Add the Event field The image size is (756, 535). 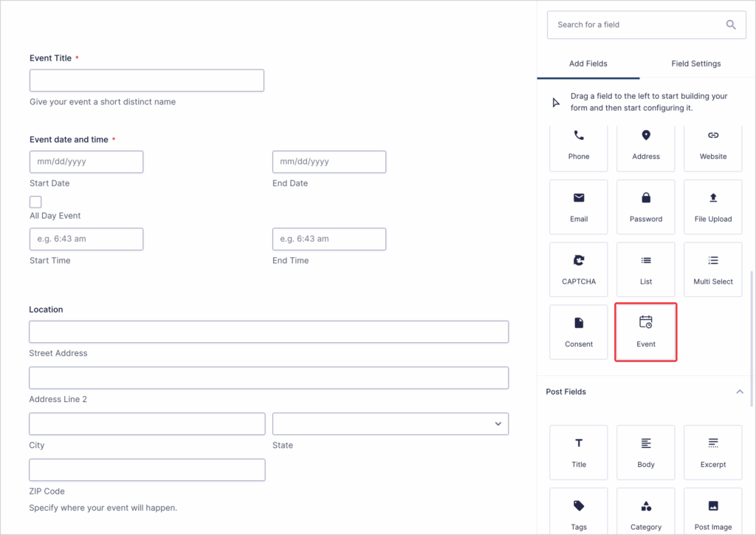point(645,332)
